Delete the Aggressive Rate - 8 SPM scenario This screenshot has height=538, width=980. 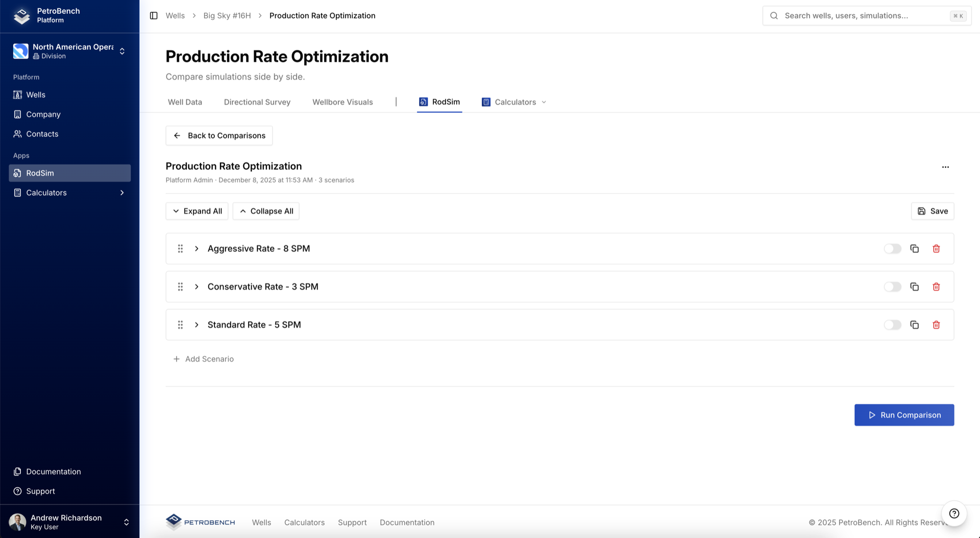(936, 249)
